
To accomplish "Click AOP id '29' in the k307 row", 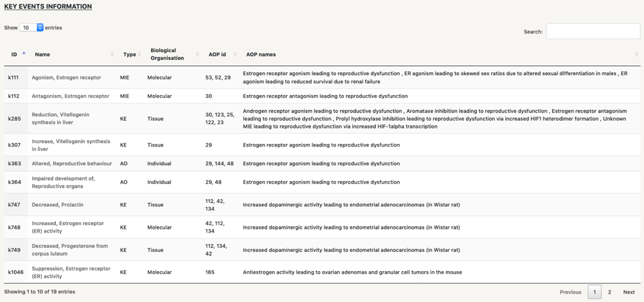I will coord(208,145).
